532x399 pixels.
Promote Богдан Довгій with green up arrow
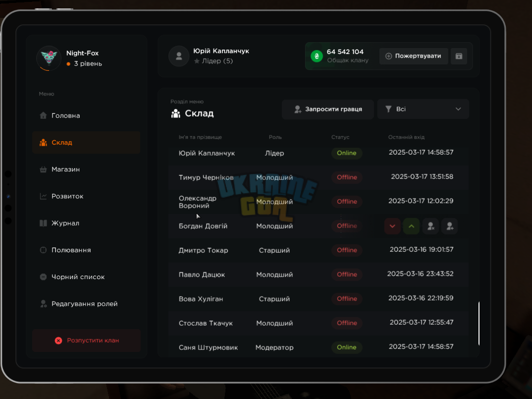pyautogui.click(x=412, y=226)
